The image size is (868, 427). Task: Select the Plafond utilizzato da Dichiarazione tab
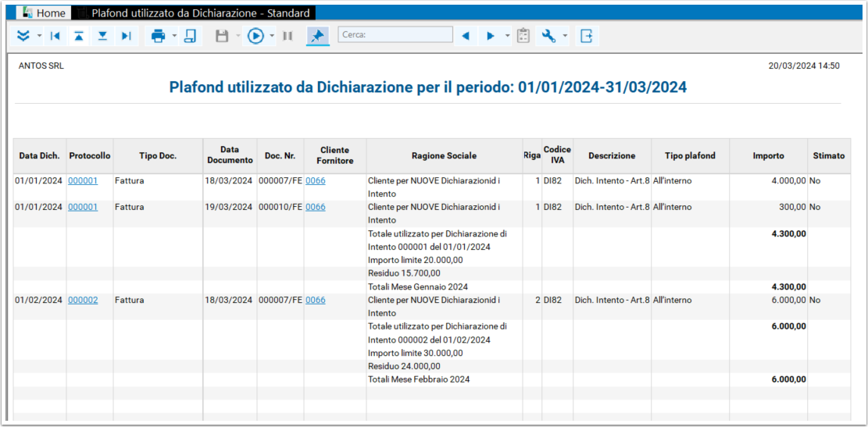coord(195,12)
